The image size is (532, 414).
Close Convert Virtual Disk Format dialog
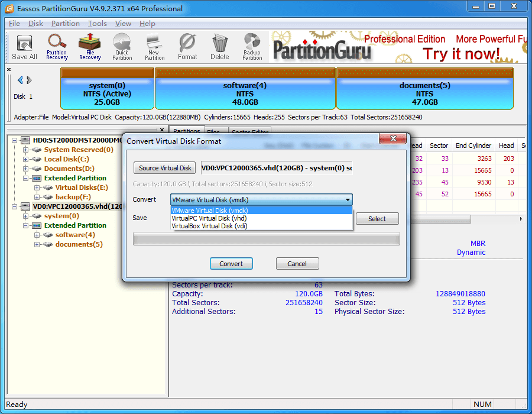tap(393, 138)
